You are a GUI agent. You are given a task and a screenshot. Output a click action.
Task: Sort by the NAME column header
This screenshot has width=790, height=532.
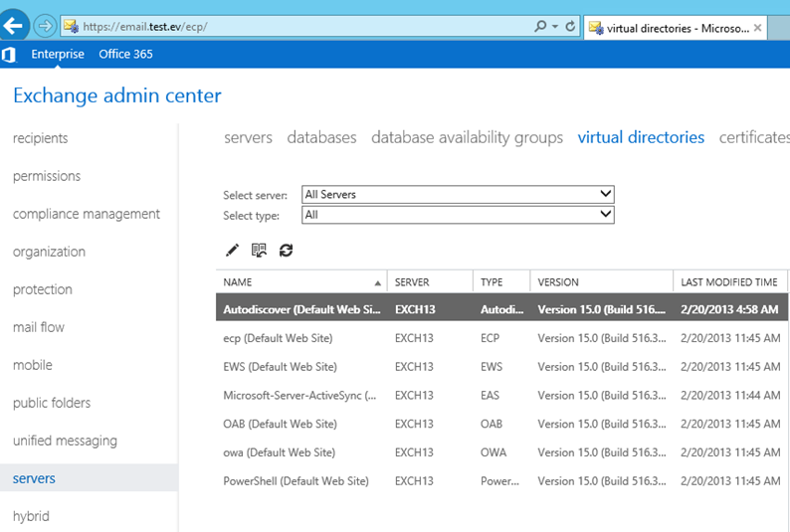[x=301, y=282]
